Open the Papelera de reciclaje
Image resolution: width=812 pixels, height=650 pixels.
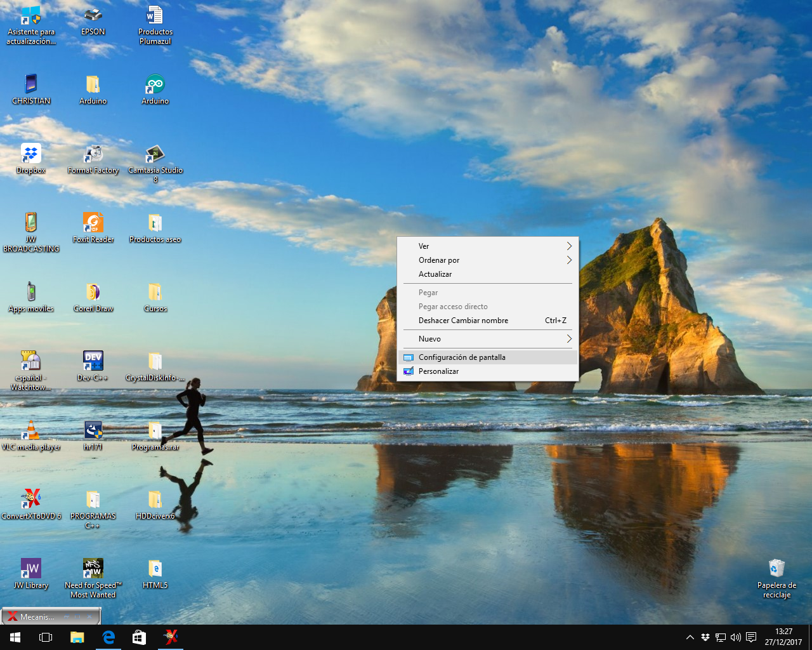pos(776,570)
